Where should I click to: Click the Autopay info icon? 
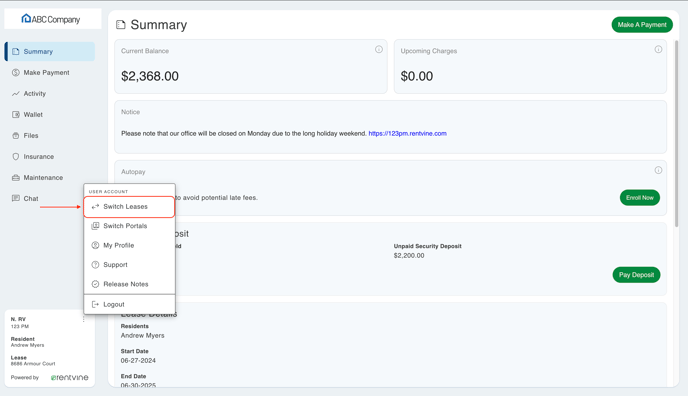[x=658, y=170]
